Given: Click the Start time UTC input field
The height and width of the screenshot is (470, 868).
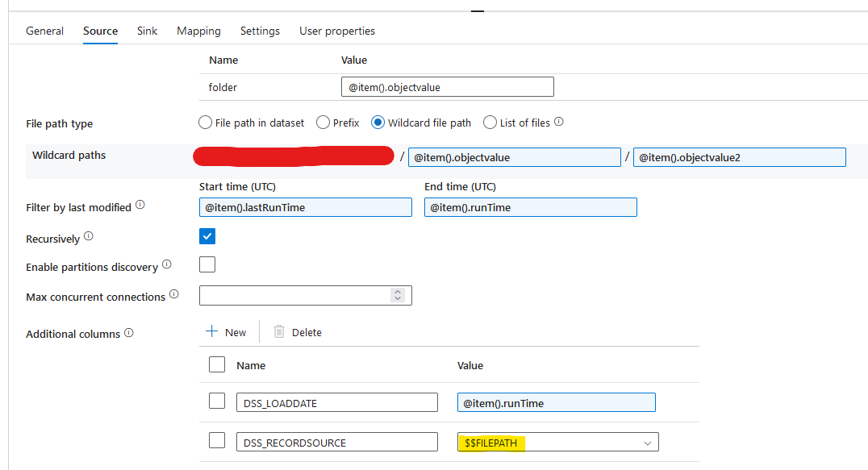Looking at the screenshot, I should pos(305,207).
